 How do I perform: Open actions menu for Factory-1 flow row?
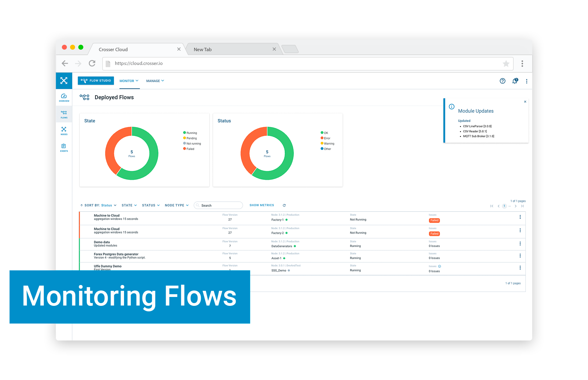coord(520,217)
